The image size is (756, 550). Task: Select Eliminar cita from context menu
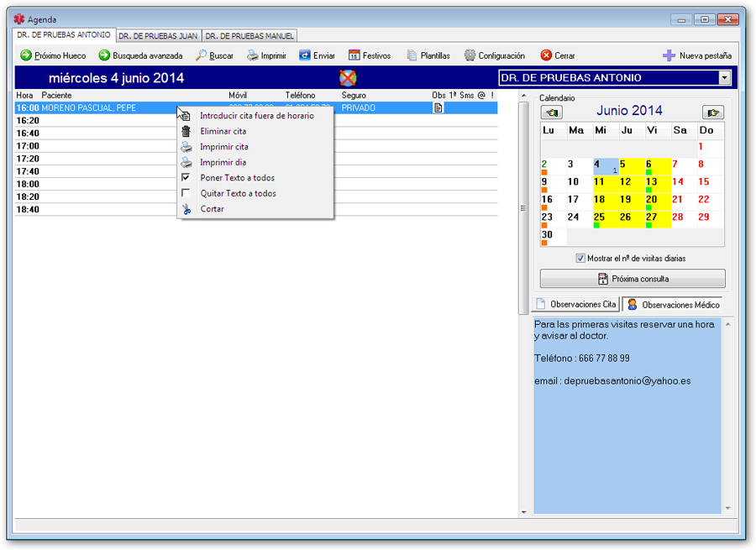pos(223,131)
